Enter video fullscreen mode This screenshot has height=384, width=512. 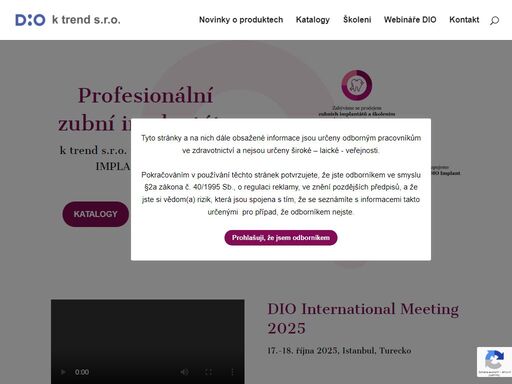point(208,372)
